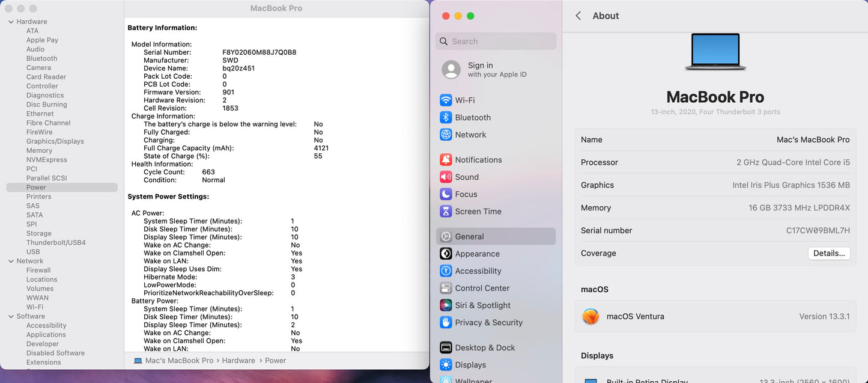Select Storage in the Hardware list
868x383 pixels.
tap(38, 233)
